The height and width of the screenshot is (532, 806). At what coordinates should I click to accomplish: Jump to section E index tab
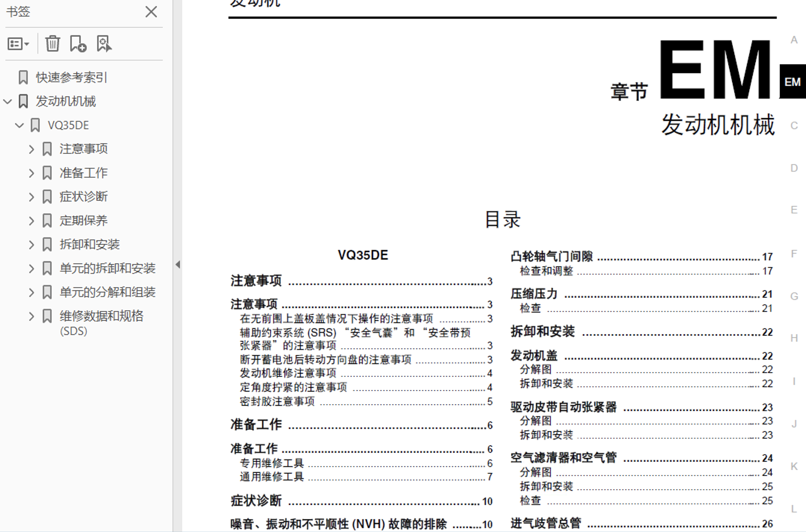click(x=794, y=210)
